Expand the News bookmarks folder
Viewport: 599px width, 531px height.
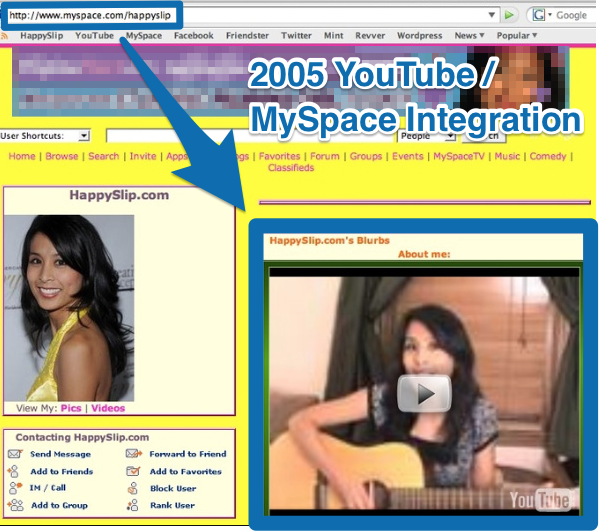pos(469,36)
